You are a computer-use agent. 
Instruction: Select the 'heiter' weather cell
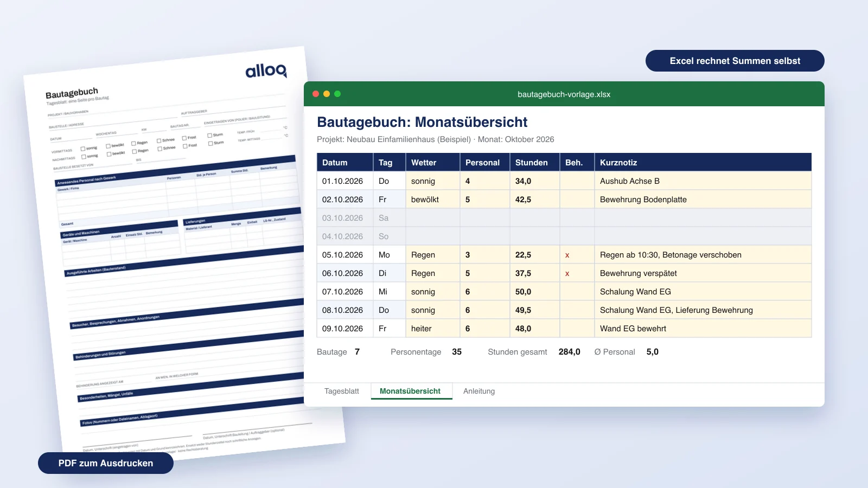tap(433, 329)
